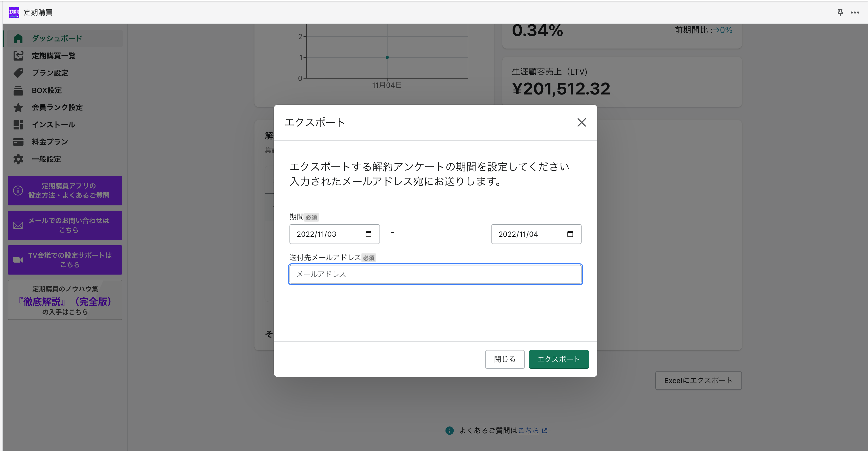Screen dimensions: 868x451
Task: Close the export dialog with X
Action: pos(581,122)
